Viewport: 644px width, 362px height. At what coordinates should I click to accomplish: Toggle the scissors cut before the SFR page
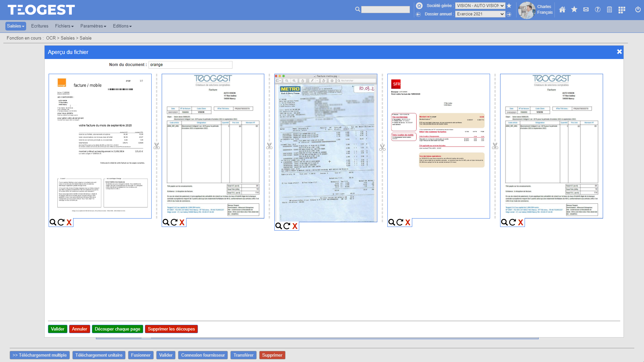tap(382, 147)
